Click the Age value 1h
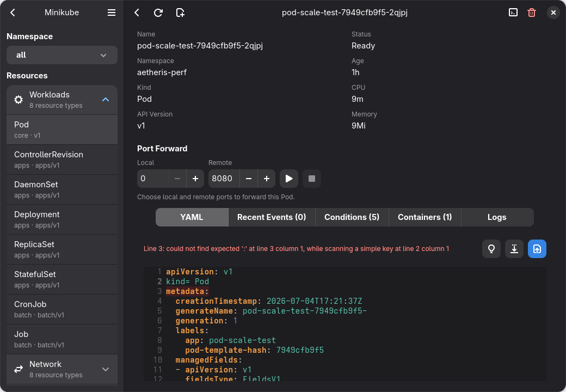 pos(355,72)
